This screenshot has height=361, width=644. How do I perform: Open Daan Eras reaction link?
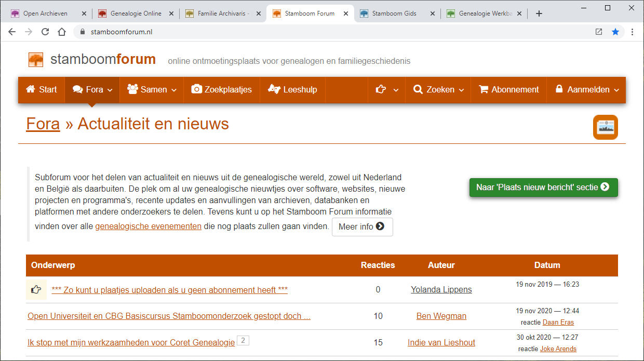click(x=558, y=323)
